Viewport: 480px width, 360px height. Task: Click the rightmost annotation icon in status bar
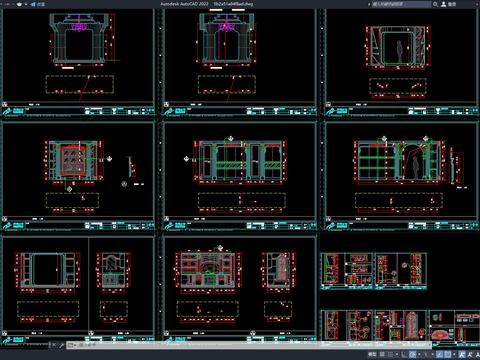(x=477, y=354)
